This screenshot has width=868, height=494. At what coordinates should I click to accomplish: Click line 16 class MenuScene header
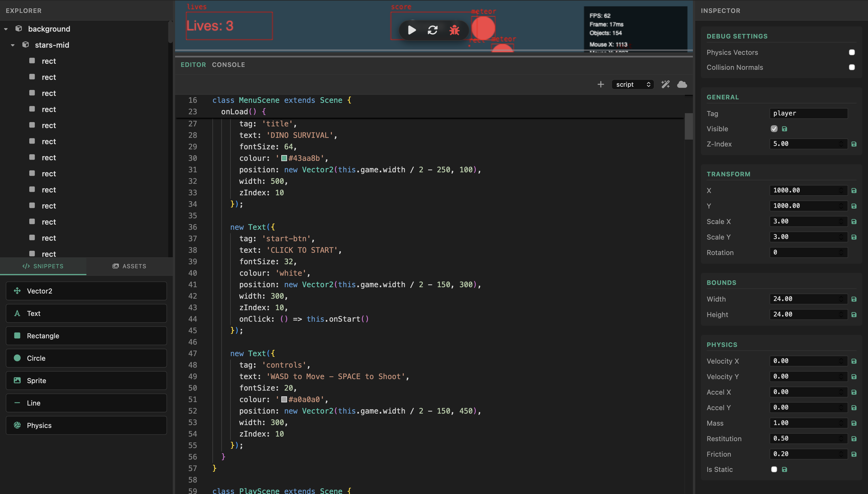(281, 100)
